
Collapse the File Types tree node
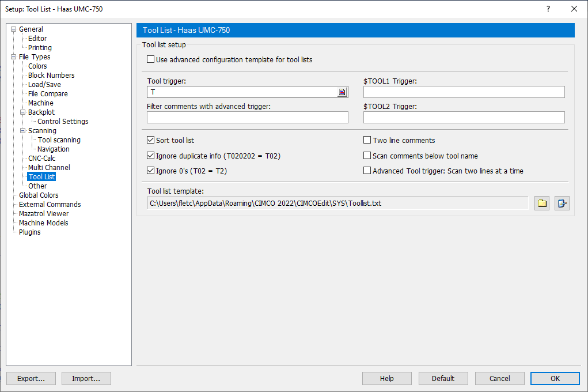coord(14,56)
